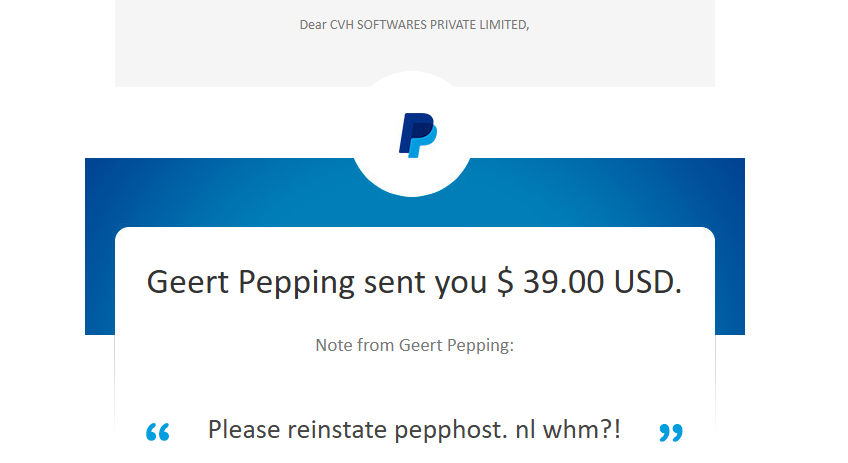The height and width of the screenshot is (463, 848).
Task: Click the 'USD.' currency text
Action: (x=647, y=282)
